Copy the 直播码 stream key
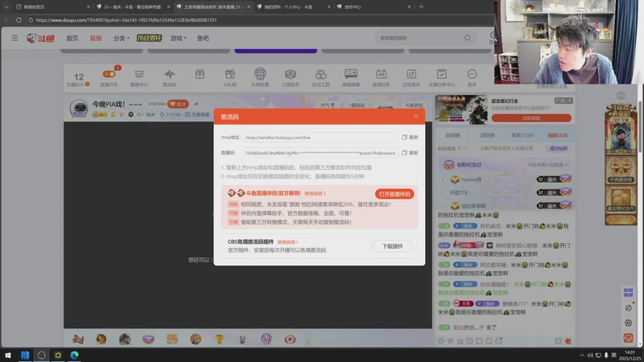Viewport: 644px width, 362px height. pyautogui.click(x=410, y=153)
